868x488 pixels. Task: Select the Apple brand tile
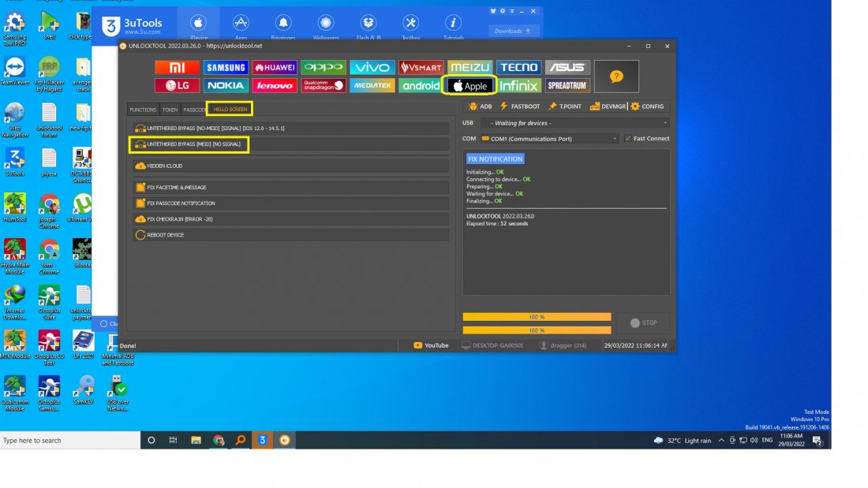pos(470,86)
